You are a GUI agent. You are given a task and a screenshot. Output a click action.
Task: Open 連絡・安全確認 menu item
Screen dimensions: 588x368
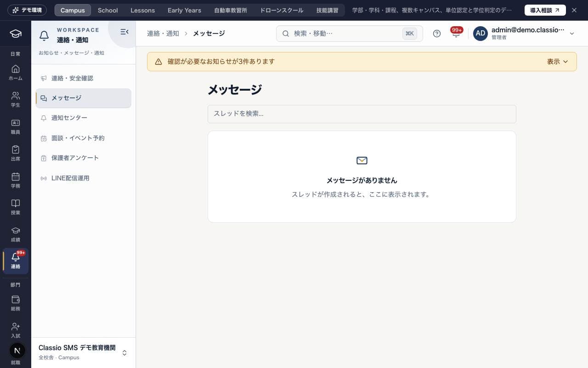(83, 78)
